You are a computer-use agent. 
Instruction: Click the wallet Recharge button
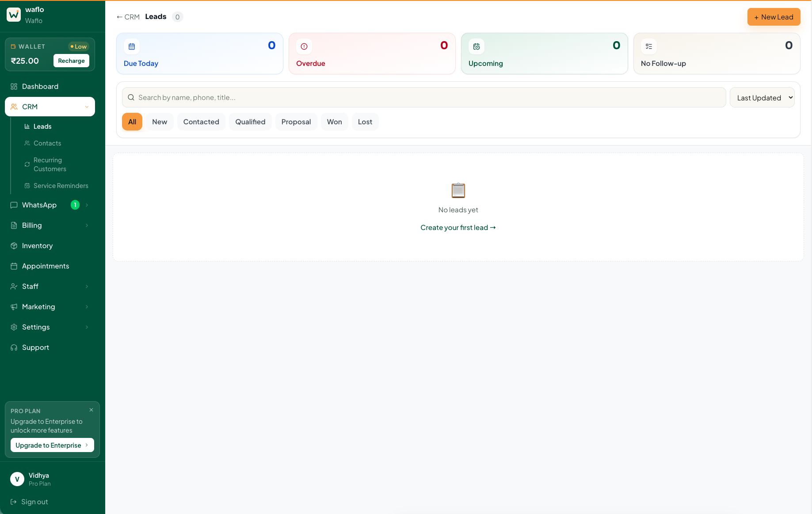pos(71,61)
